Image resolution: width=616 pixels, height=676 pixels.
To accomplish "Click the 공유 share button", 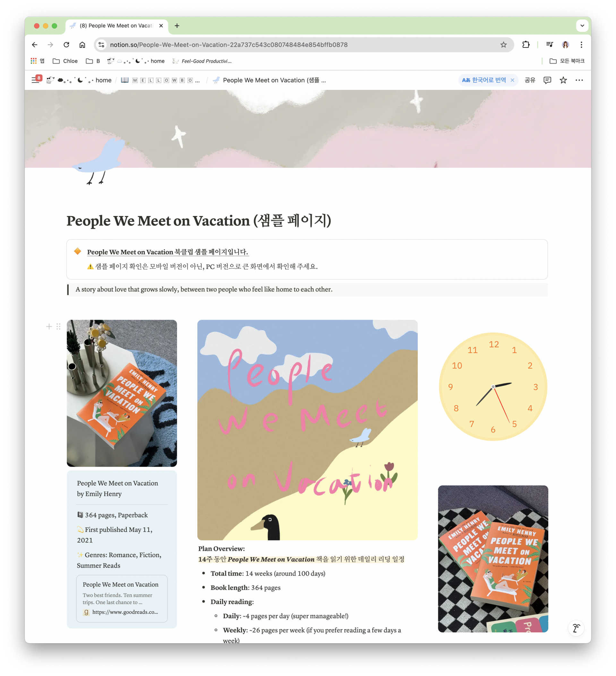I will point(529,80).
